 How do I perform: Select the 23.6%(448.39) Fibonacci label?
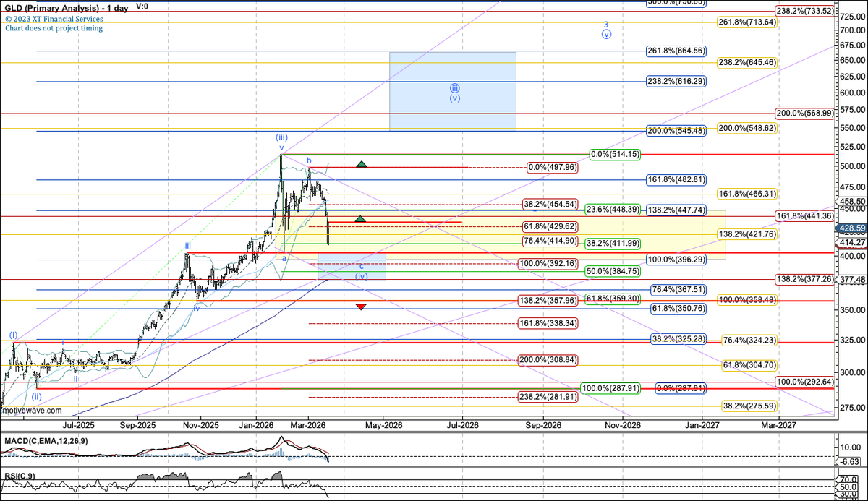click(613, 210)
